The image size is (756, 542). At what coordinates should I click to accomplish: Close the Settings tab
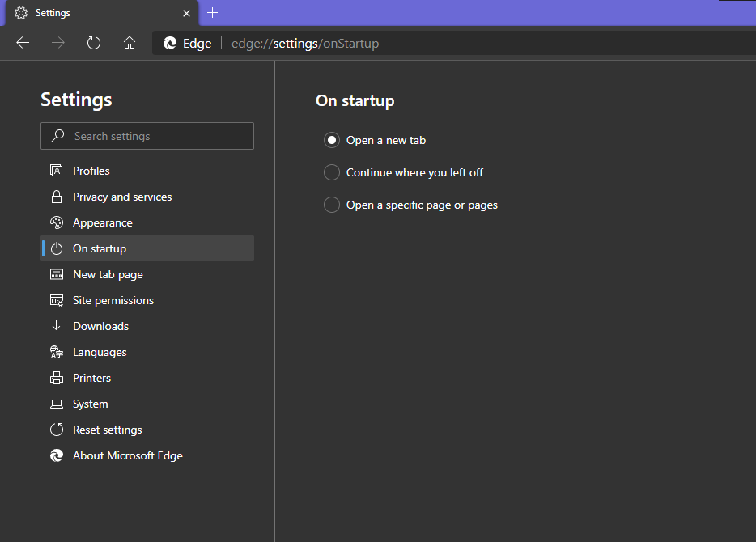tap(186, 13)
